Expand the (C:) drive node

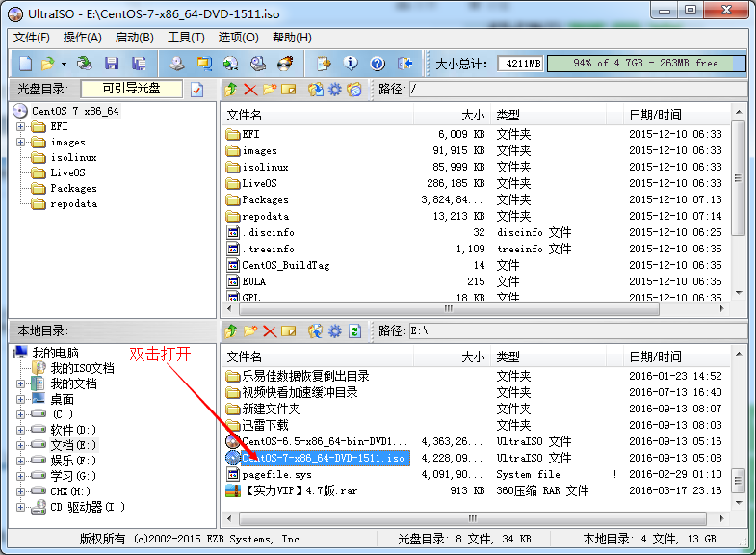point(21,414)
